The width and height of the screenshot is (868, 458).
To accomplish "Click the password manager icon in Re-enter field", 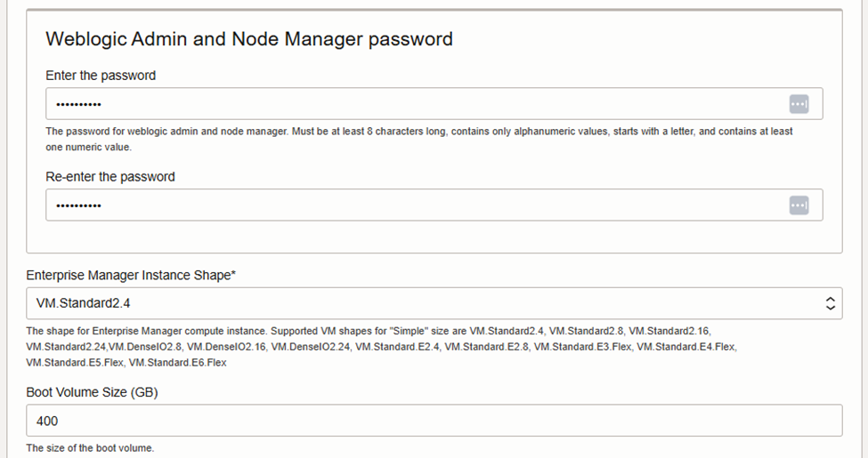I will click(799, 205).
